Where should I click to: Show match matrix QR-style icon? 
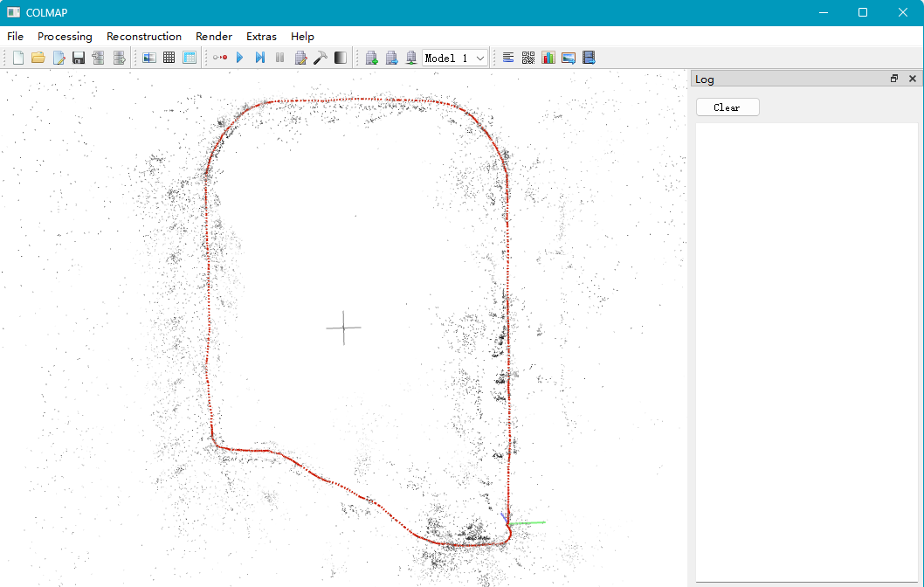[528, 58]
